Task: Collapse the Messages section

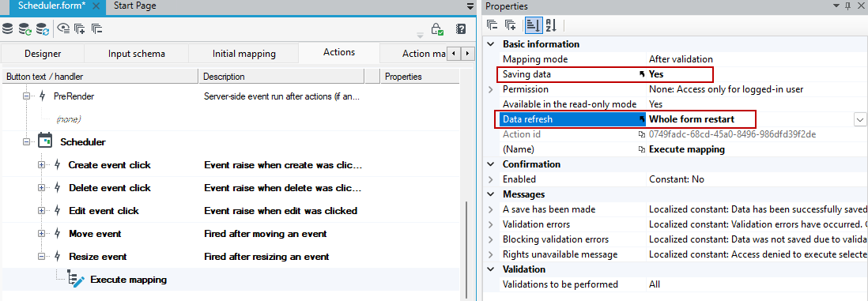Action: point(491,194)
